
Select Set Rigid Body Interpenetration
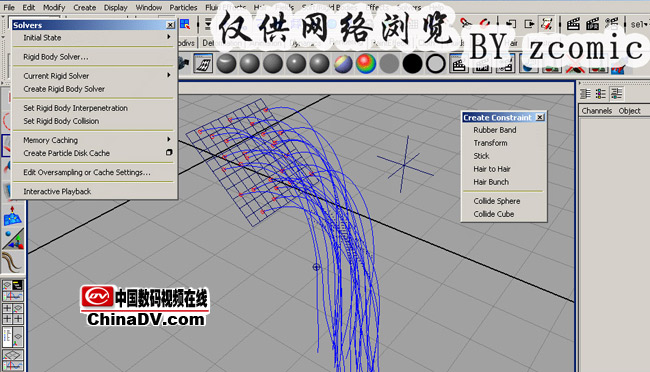pyautogui.click(x=95, y=108)
